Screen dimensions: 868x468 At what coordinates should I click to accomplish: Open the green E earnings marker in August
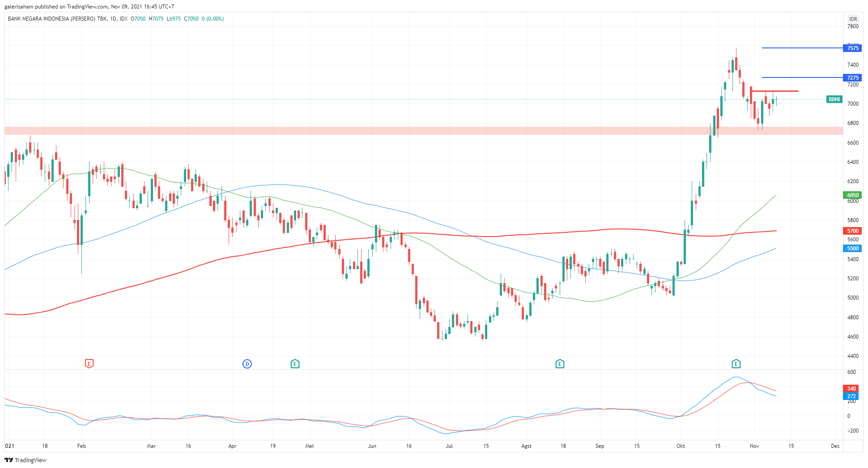pos(560,364)
